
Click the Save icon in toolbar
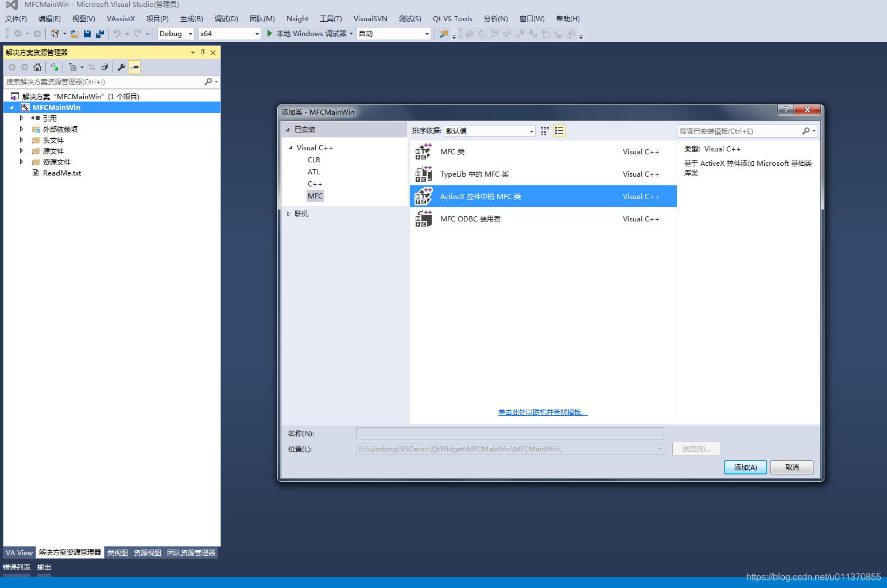click(87, 34)
